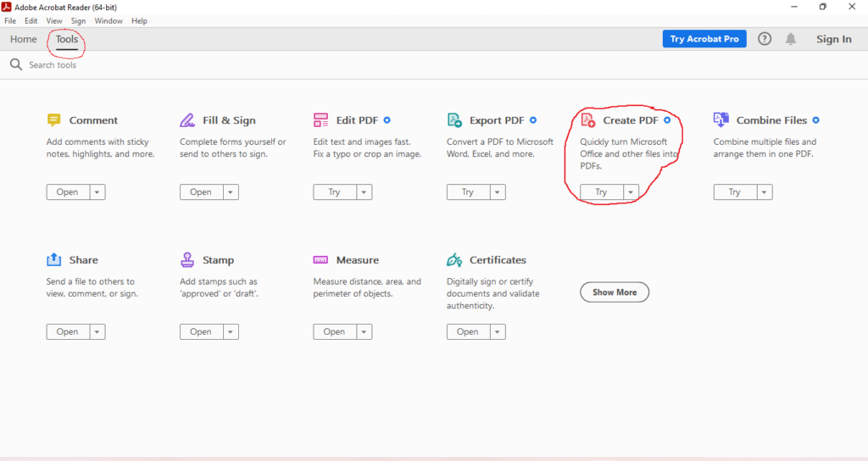Image resolution: width=868 pixels, height=461 pixels.
Task: Click the blue premium badge beside Create PDF
Action: pos(667,120)
